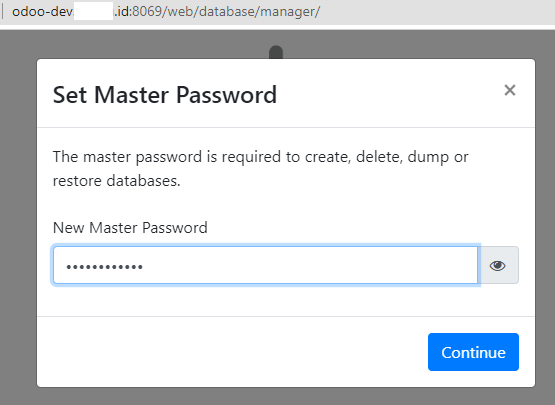Click the "8069" port in the URL
555x405 pixels.
(147, 11)
